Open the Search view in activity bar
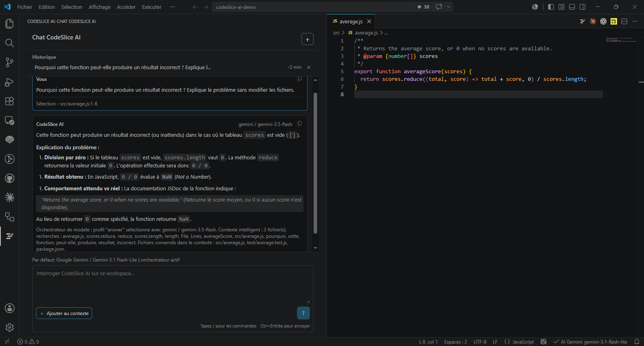 click(10, 43)
